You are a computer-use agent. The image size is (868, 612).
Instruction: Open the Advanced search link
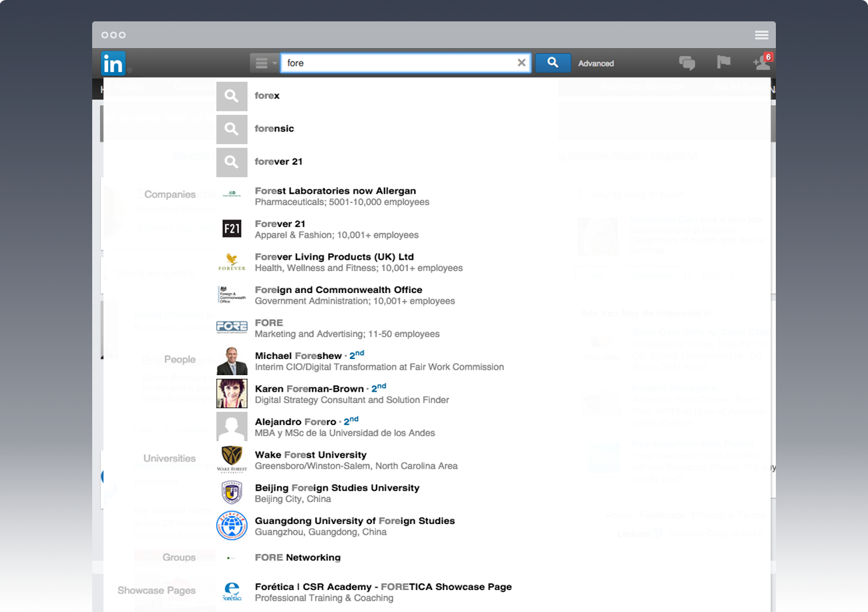click(596, 63)
